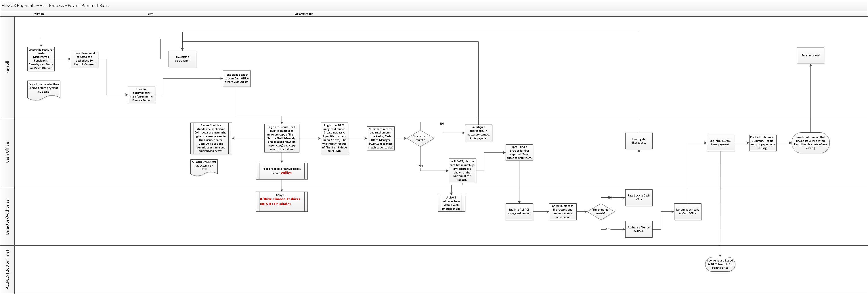Image resolution: width=868 pixels, height=294 pixels.
Task: Click the 'Authorise files on ALBACS' box
Action: [x=638, y=229]
